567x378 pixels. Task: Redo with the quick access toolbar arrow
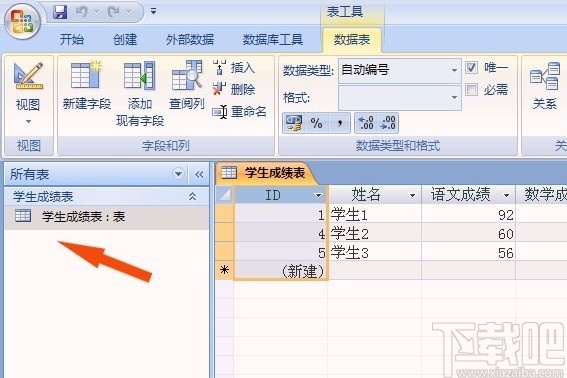114,12
